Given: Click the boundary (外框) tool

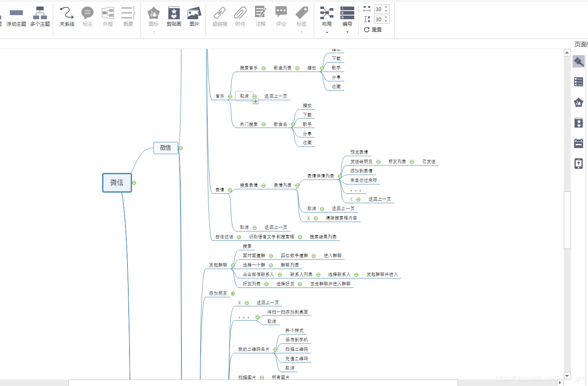Looking at the screenshot, I should [108, 17].
